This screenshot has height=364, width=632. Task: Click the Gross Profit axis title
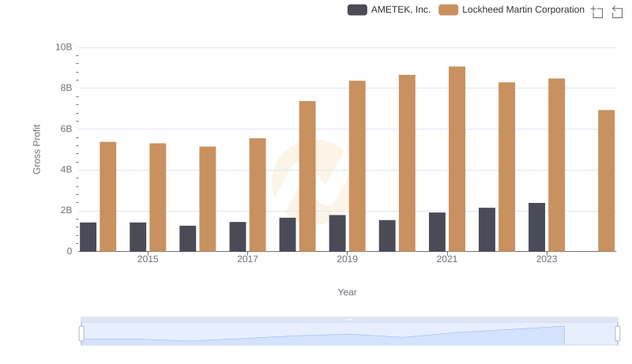[x=36, y=149]
